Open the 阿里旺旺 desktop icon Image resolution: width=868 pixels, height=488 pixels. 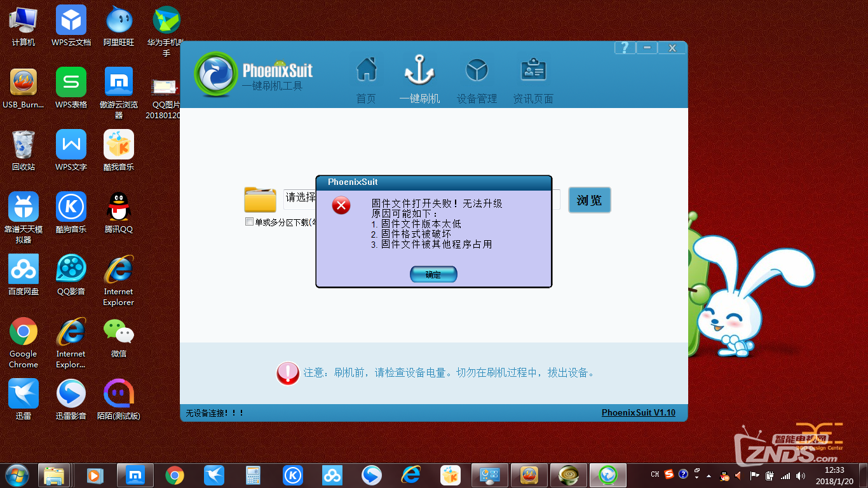point(119,26)
